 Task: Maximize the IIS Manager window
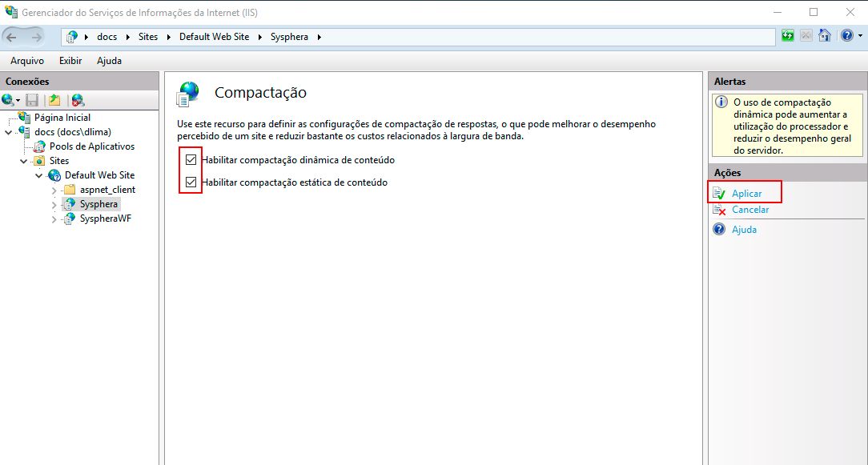coord(814,12)
